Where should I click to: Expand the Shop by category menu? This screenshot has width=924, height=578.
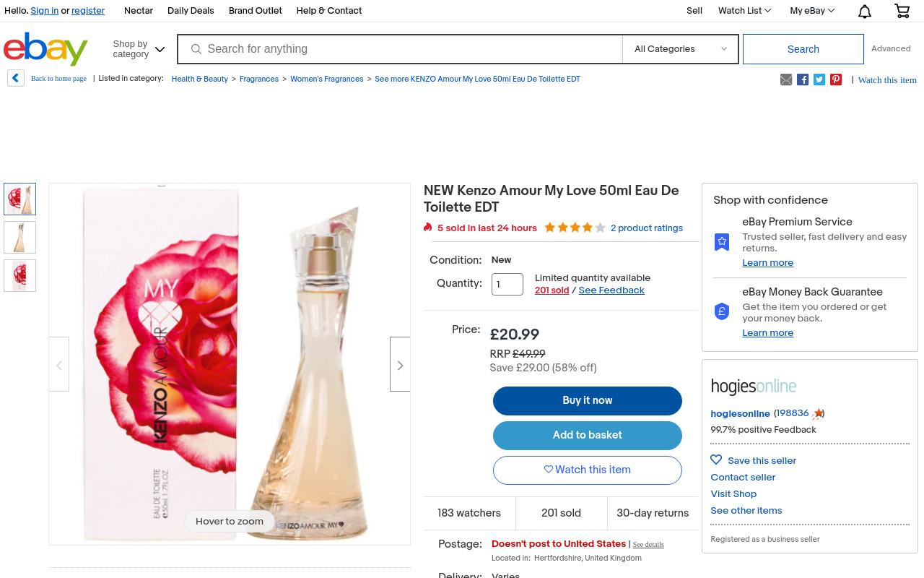pyautogui.click(x=139, y=49)
